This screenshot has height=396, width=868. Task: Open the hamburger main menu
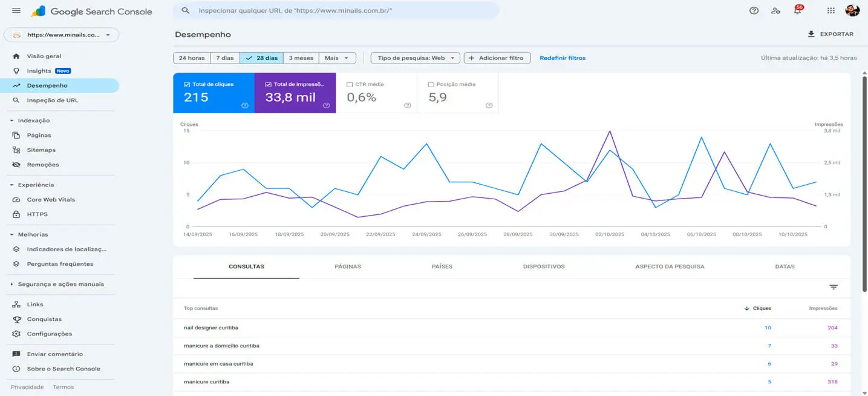pyautogui.click(x=16, y=11)
